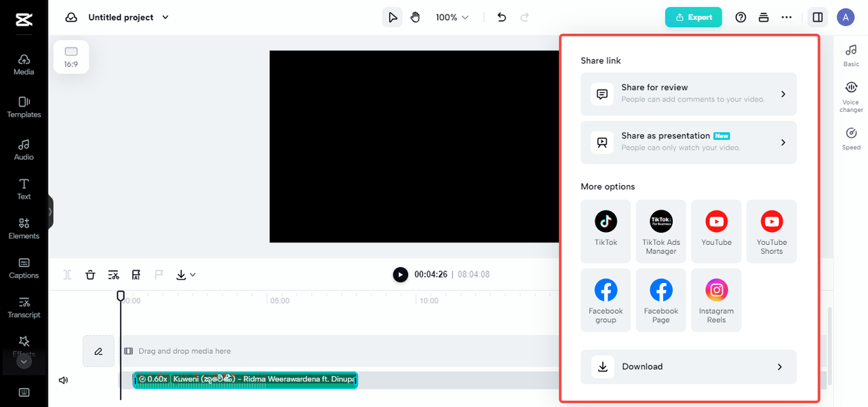This screenshot has width=868, height=407.
Task: Share to Instagram Reels
Action: tap(716, 301)
